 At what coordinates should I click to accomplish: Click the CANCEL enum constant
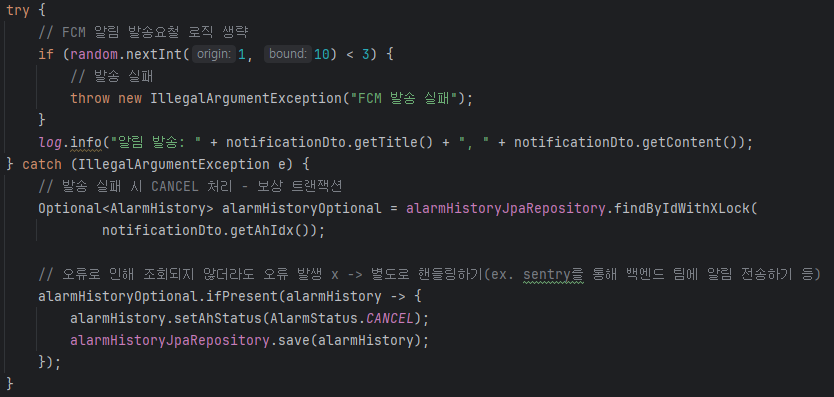390,318
